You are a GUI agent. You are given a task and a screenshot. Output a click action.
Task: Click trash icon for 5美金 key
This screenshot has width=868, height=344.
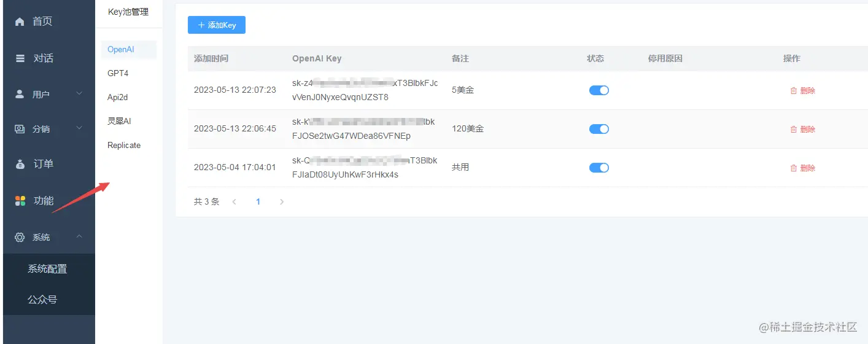point(793,90)
